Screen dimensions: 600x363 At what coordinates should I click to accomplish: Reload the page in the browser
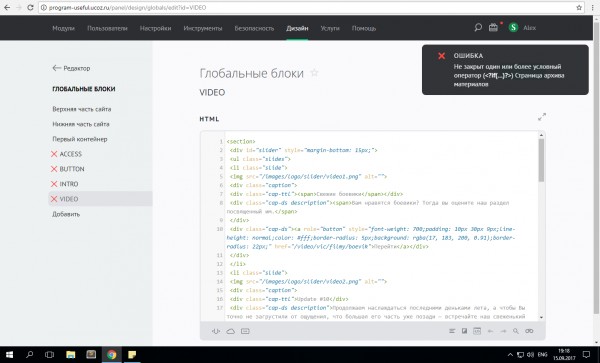coord(30,7)
